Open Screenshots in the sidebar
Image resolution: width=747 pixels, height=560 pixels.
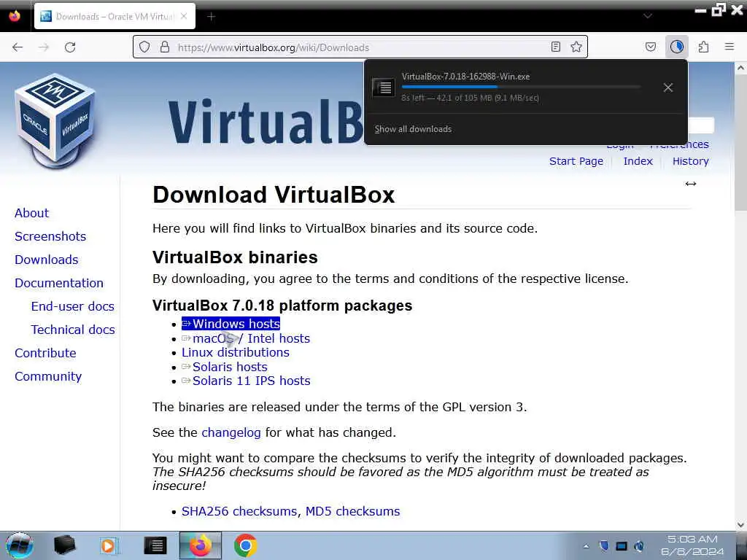[50, 236]
